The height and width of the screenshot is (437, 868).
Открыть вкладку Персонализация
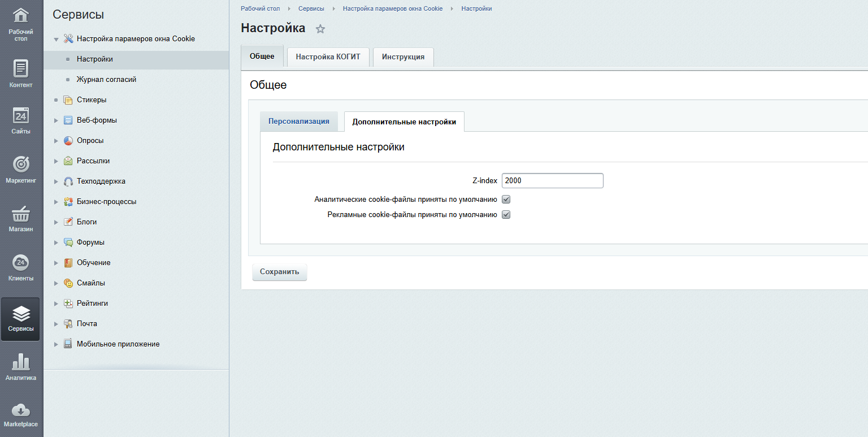click(299, 121)
